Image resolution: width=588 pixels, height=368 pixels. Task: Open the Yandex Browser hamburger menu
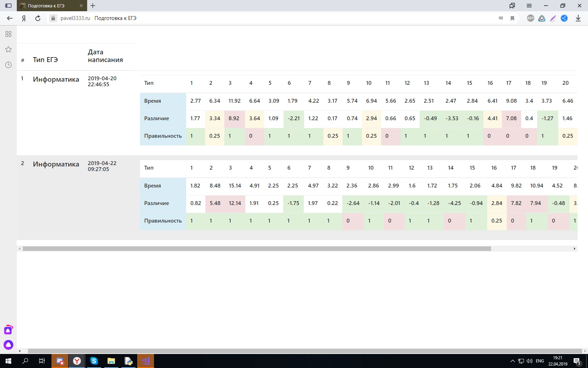click(529, 6)
